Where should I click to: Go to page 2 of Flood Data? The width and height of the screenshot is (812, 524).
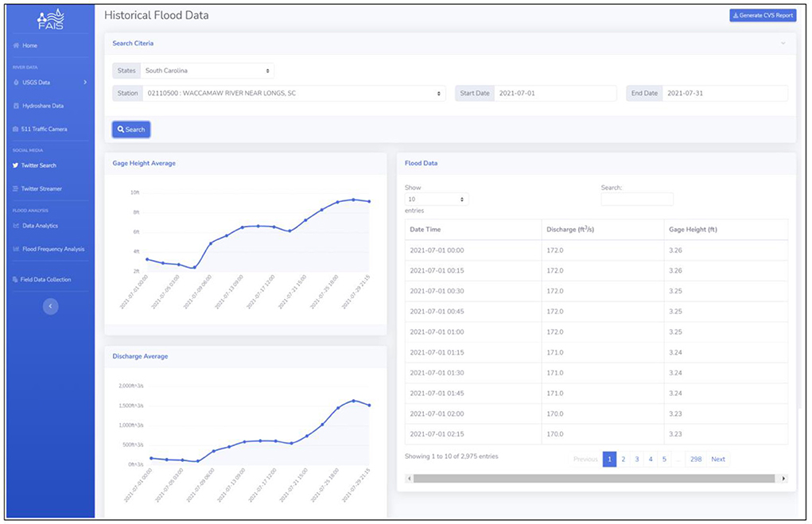click(624, 460)
